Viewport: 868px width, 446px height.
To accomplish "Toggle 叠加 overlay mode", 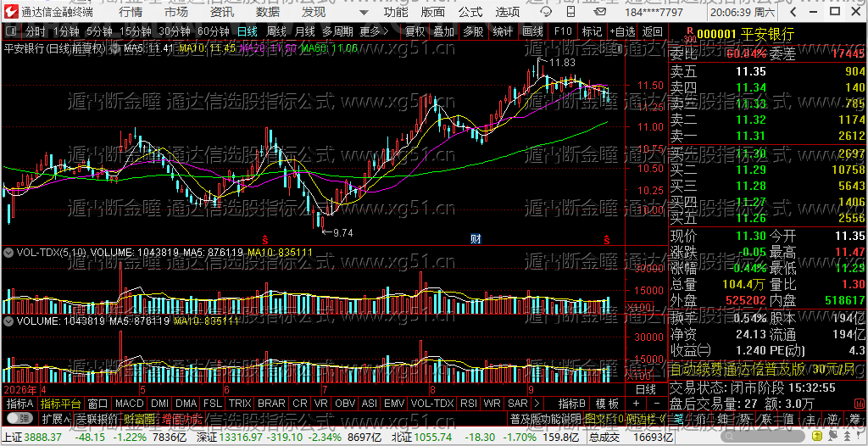I will pos(443,31).
